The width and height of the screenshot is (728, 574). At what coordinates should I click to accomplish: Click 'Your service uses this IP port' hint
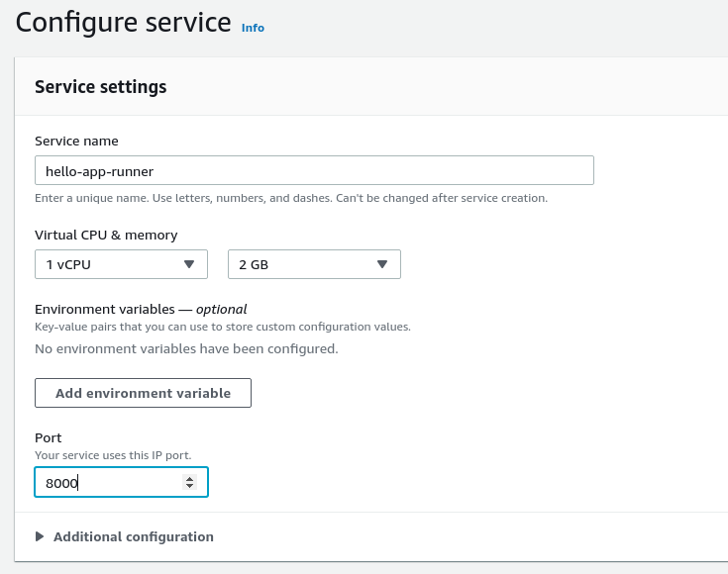coord(113,455)
